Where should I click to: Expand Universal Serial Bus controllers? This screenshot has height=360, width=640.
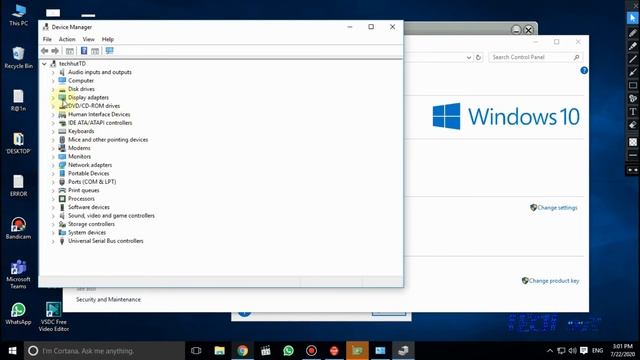pos(53,241)
